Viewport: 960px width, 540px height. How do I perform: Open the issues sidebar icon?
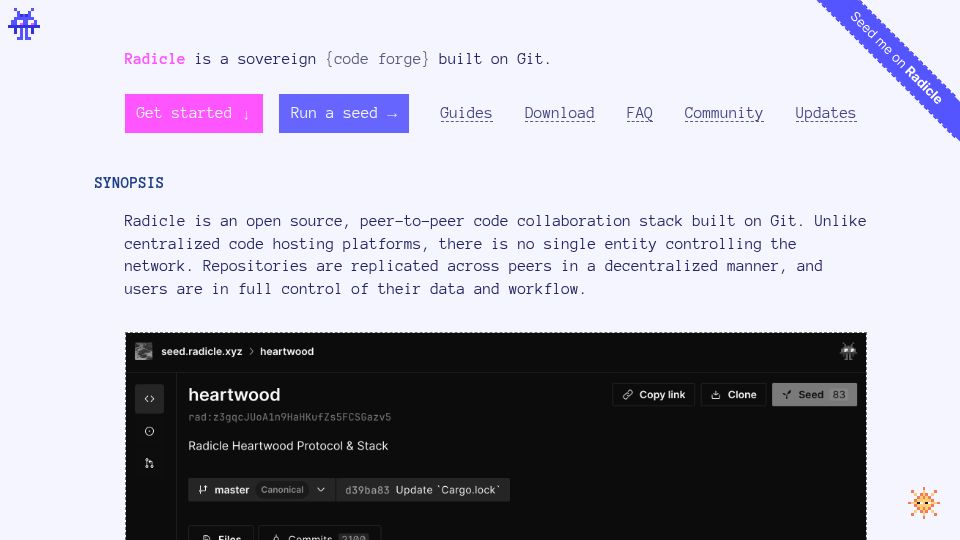[x=149, y=431]
